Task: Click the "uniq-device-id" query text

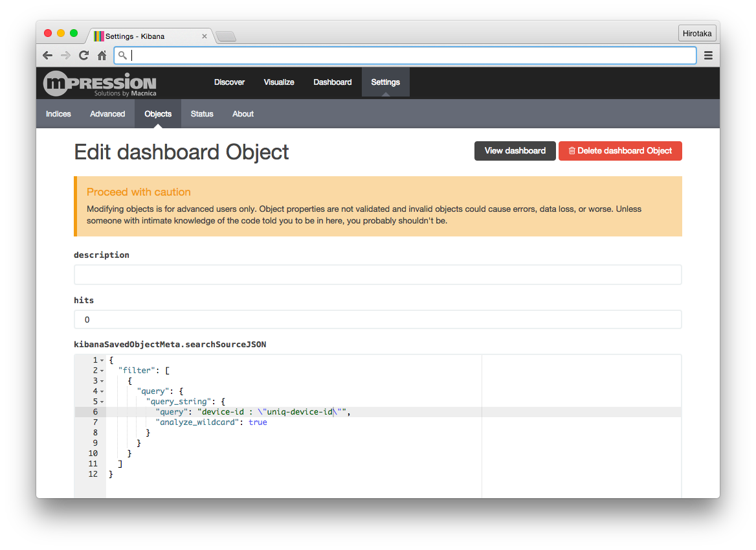Action: 300,412
